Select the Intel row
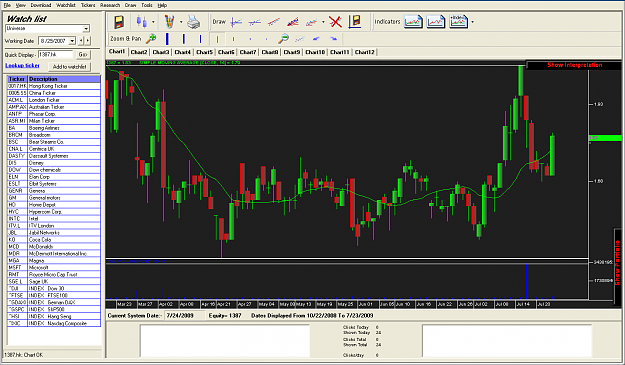Image resolution: width=625 pixels, height=365 pixels. click(x=54, y=219)
